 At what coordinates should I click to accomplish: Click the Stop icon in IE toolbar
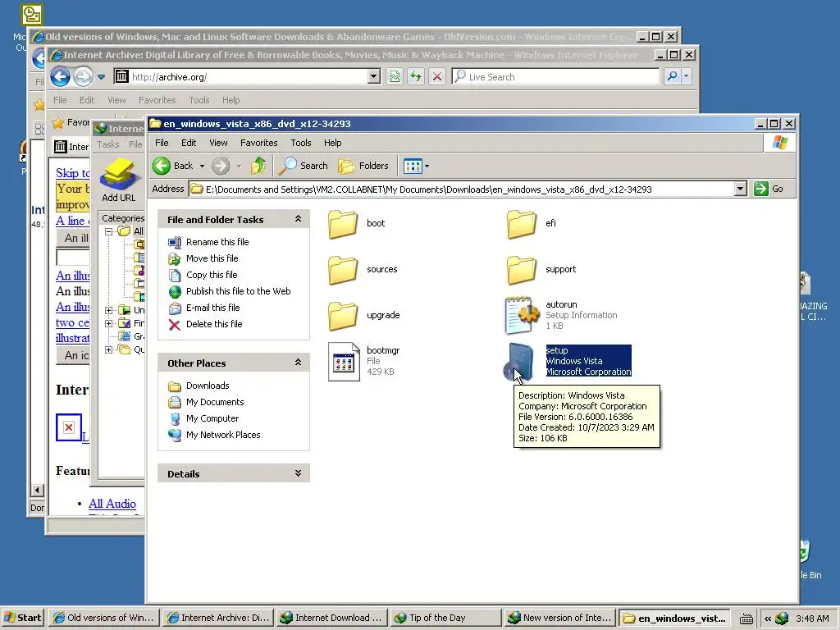coord(437,76)
